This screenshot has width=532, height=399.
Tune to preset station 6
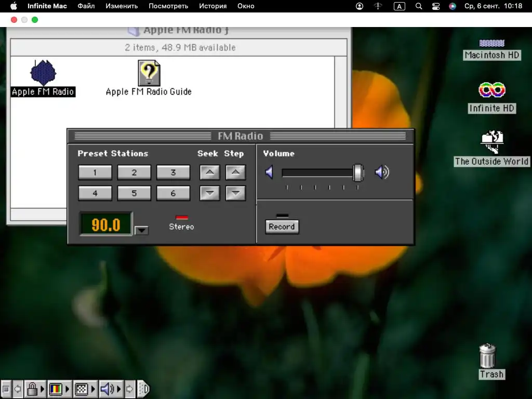(173, 193)
